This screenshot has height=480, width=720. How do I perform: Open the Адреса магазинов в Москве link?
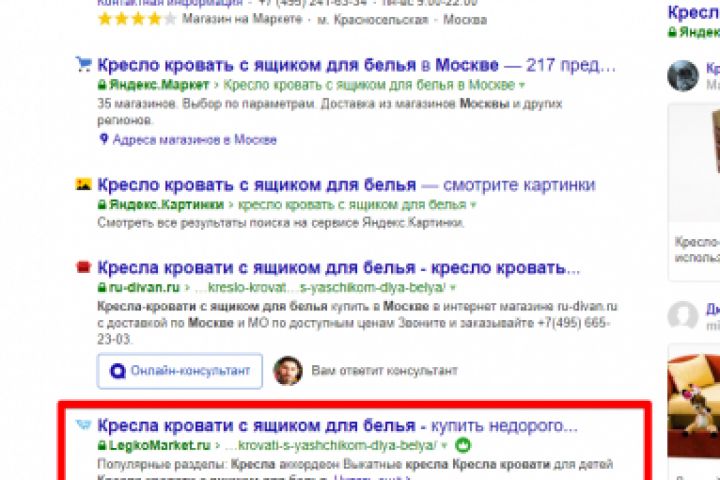coord(195,140)
